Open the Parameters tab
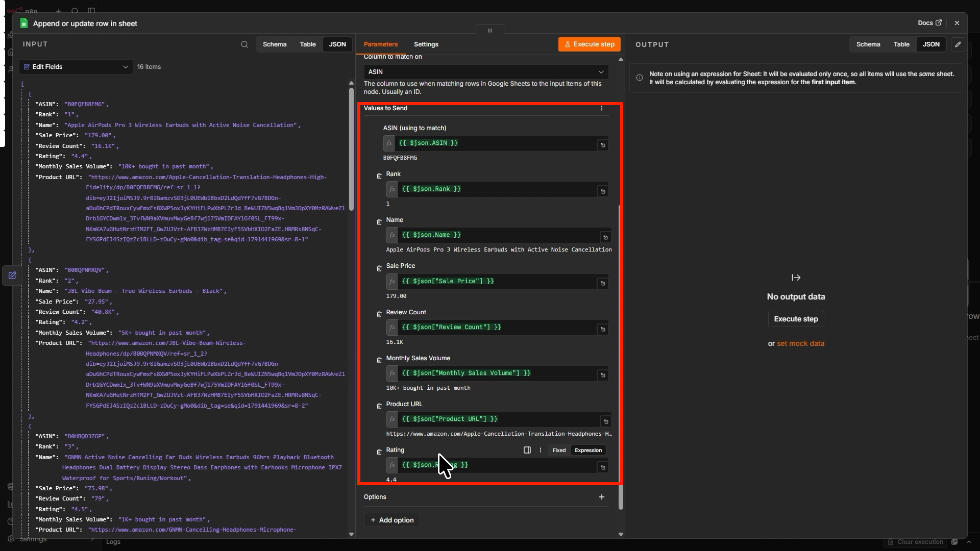Screen dimensions: 980x551 (381, 44)
